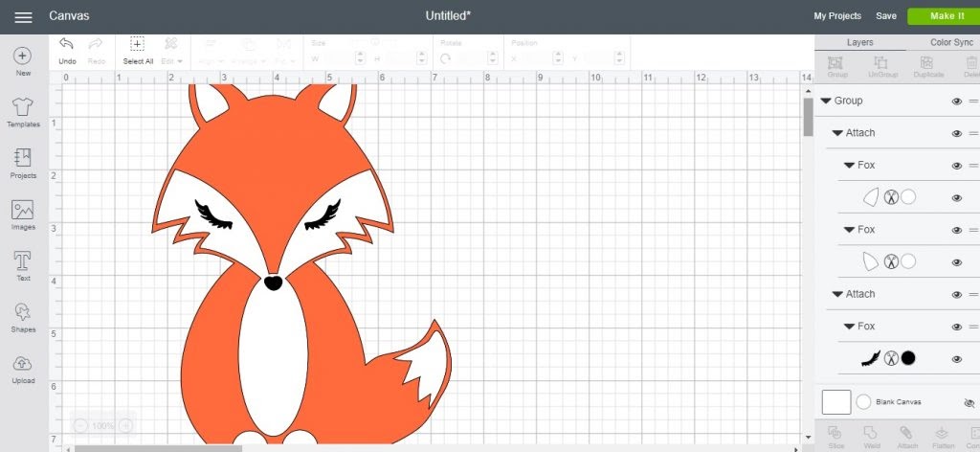Click the Group layers icon

tap(836, 67)
